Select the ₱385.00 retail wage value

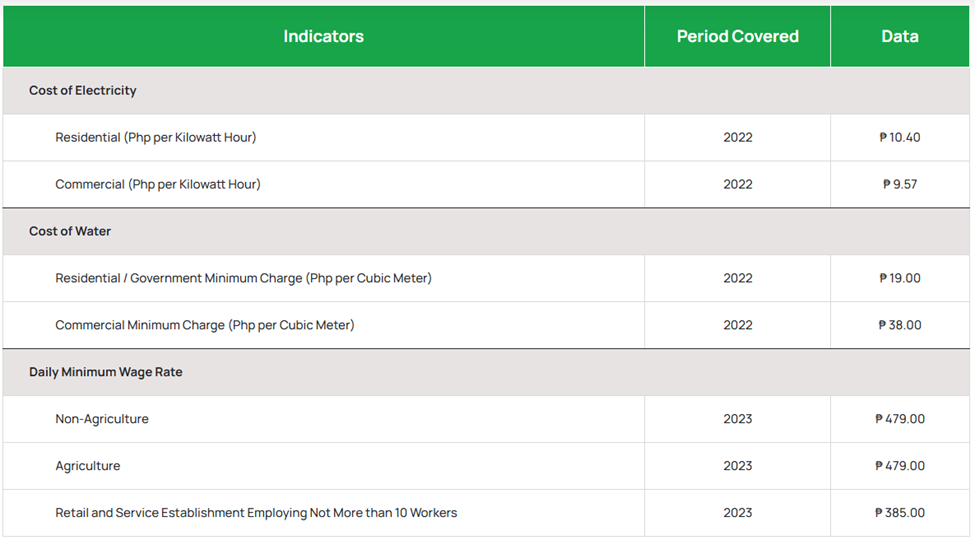pyautogui.click(x=900, y=514)
